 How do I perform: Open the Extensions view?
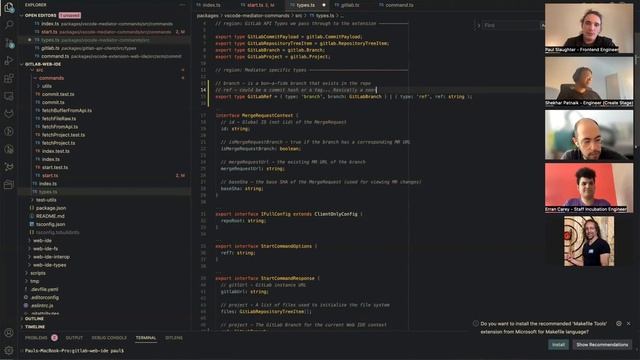pos(9,78)
